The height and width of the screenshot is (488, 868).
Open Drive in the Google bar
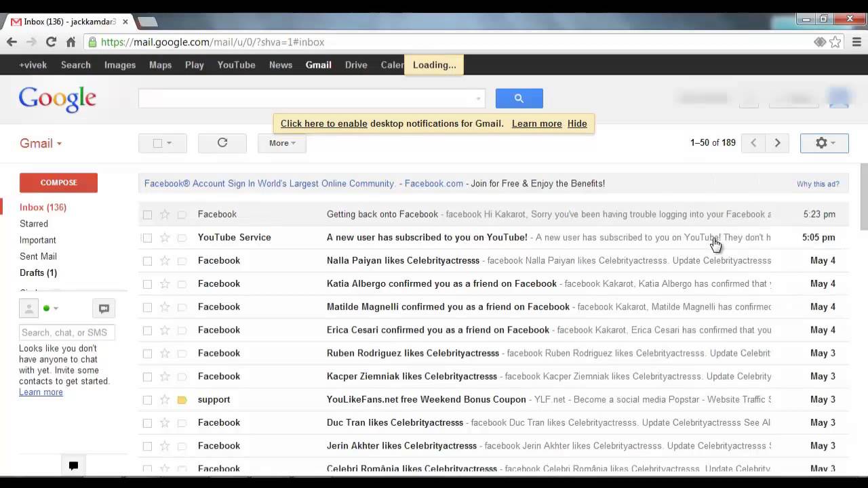[x=356, y=65]
